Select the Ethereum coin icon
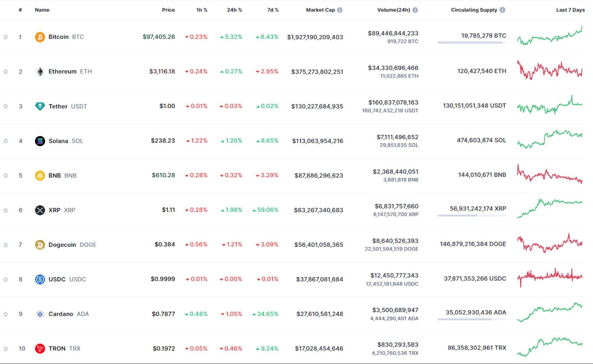The height and width of the screenshot is (364, 593). click(x=39, y=71)
